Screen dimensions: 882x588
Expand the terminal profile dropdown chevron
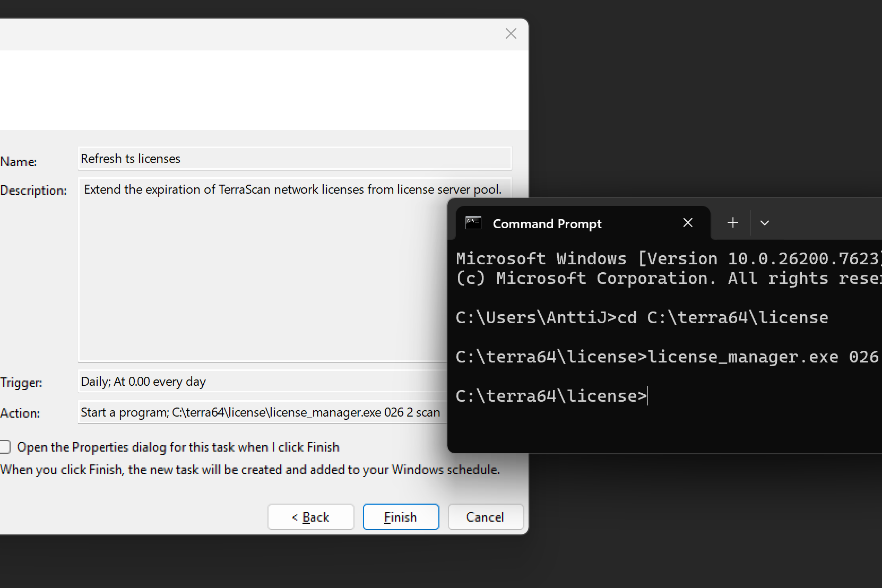[x=764, y=223]
